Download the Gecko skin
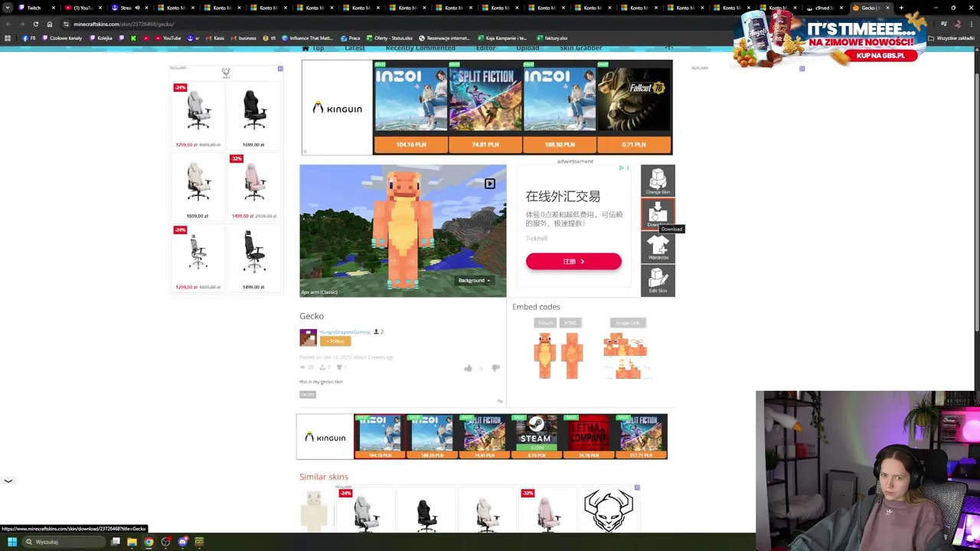The image size is (980, 551). (x=658, y=214)
